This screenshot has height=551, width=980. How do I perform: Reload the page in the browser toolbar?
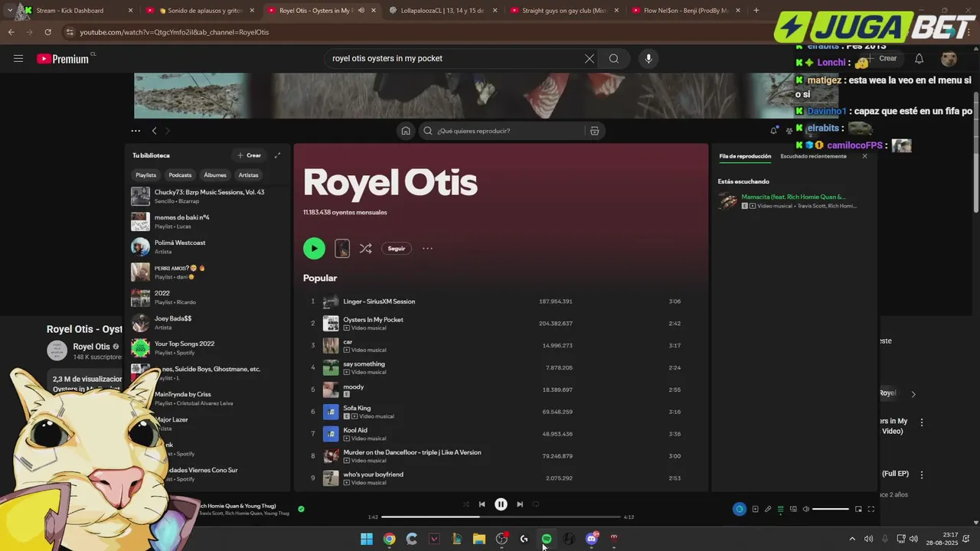(47, 32)
